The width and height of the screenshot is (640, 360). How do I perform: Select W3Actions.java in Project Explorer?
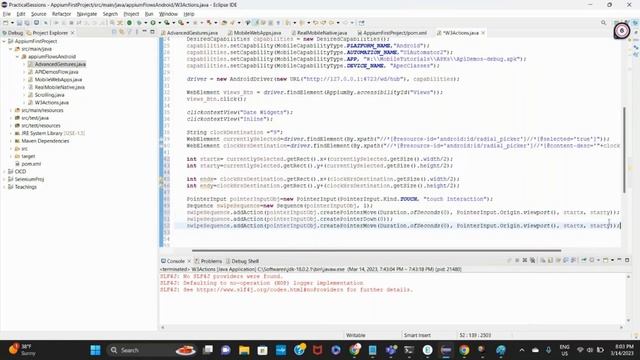(x=51, y=102)
